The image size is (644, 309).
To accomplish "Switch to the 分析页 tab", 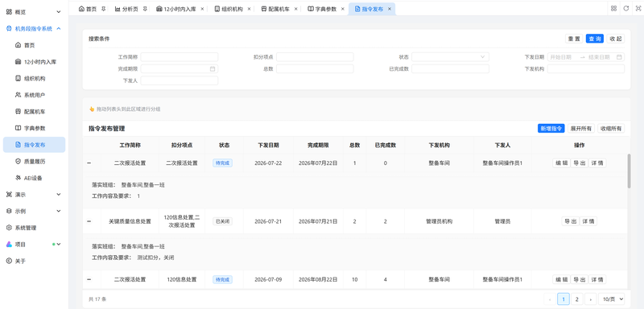I will pos(127,9).
